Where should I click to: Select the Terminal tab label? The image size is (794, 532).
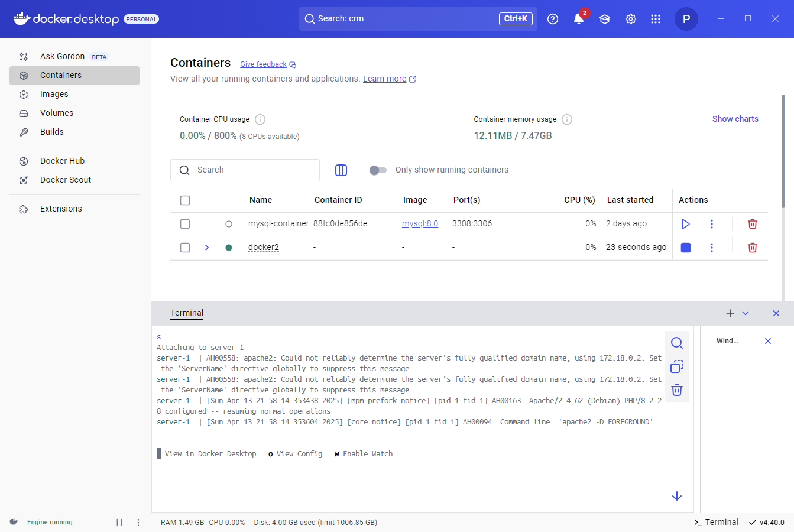pos(187,313)
